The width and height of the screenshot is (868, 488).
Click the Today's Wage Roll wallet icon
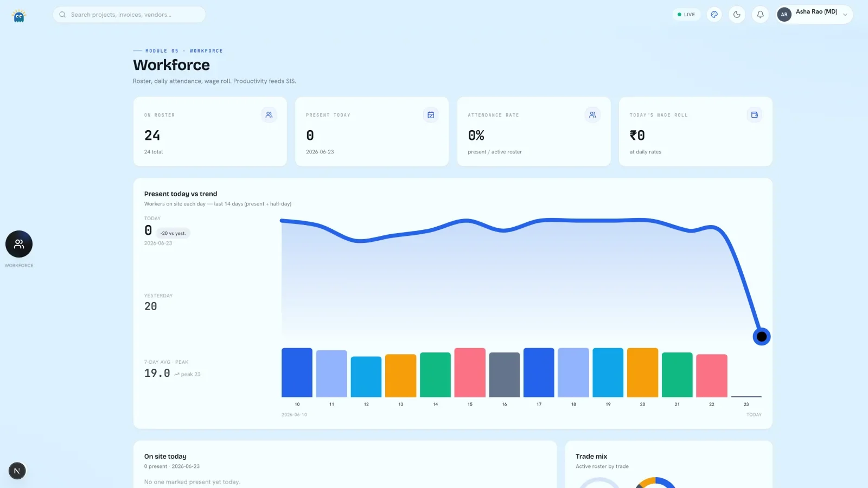[x=754, y=115]
